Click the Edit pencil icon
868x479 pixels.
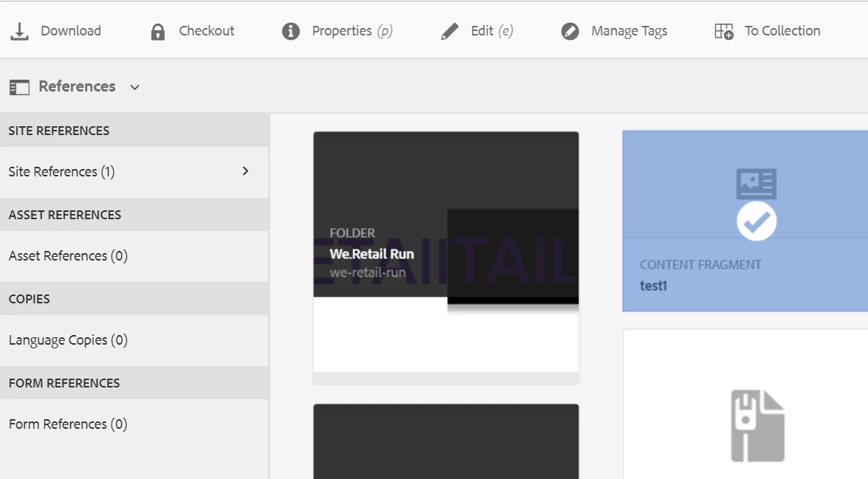(449, 32)
